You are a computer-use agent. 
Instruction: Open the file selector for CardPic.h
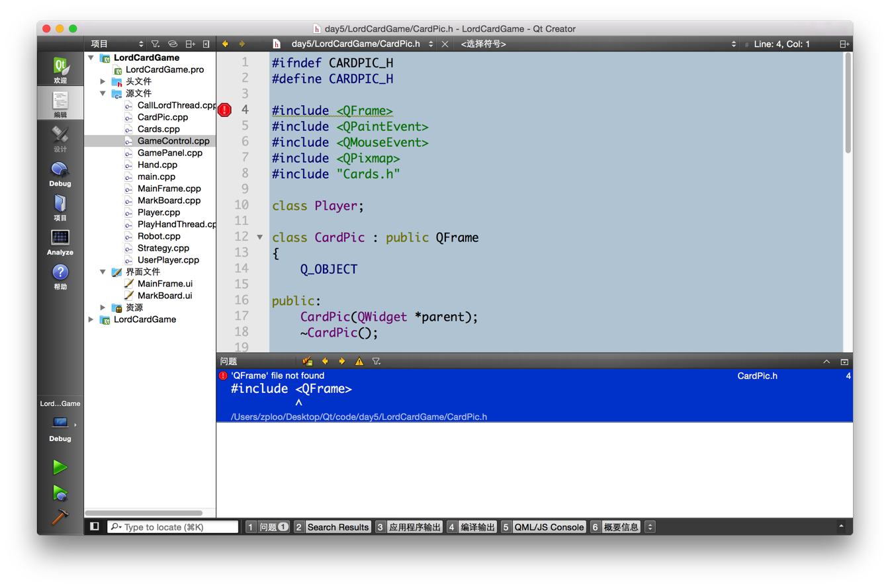[x=353, y=44]
